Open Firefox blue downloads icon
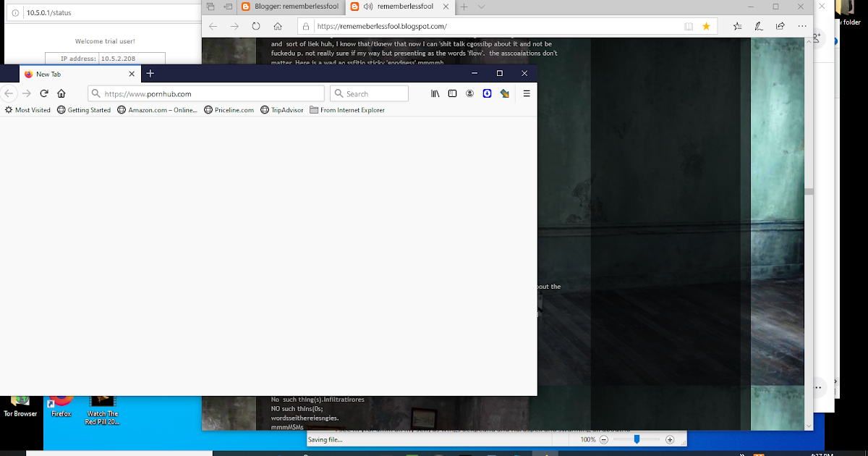Screen dimensions: 868x456 coord(488,93)
